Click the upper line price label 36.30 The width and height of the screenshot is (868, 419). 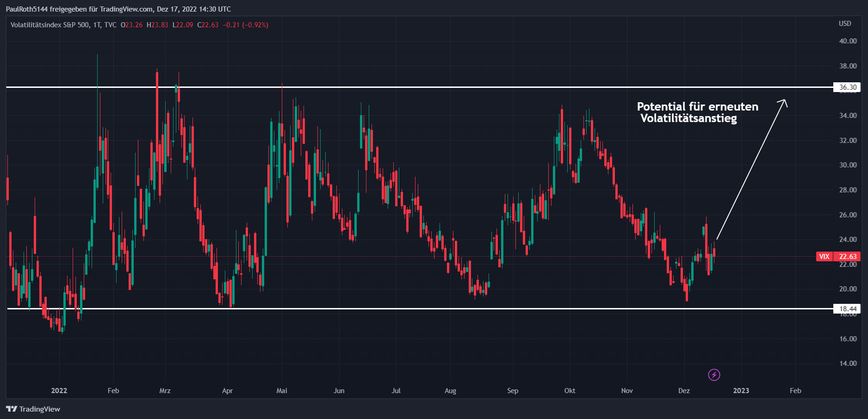[x=848, y=87]
